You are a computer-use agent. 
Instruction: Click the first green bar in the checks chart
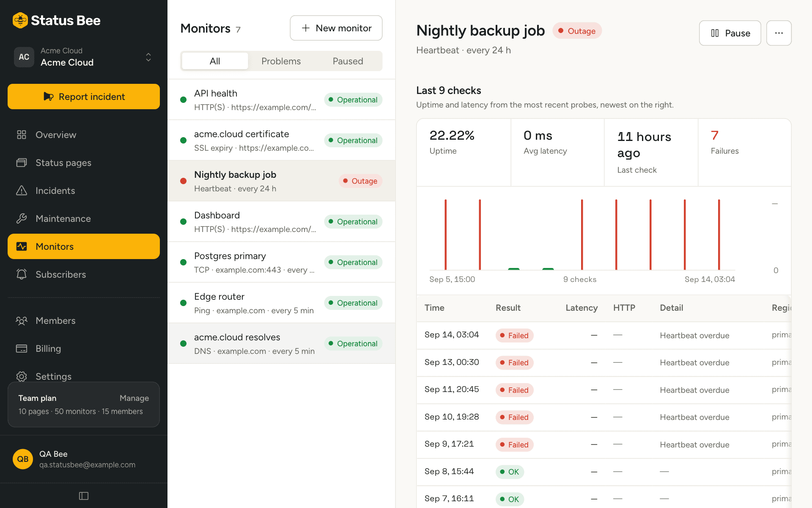coord(514,269)
